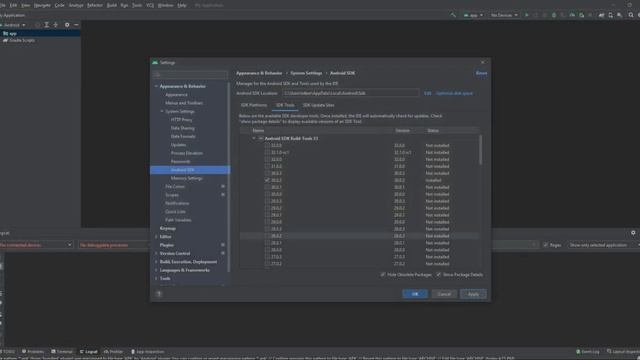640x360 pixels.
Task: Click the SDK tools list vertical scrollbar
Action: [480, 150]
